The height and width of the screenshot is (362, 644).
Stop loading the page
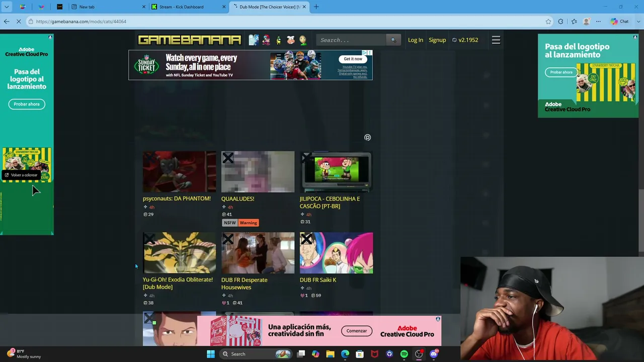click(x=19, y=22)
